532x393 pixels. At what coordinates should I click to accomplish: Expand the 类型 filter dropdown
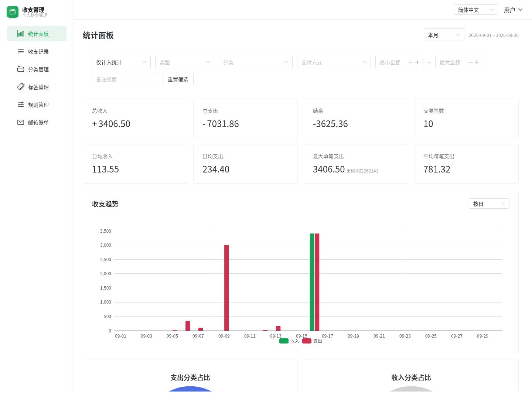[185, 62]
